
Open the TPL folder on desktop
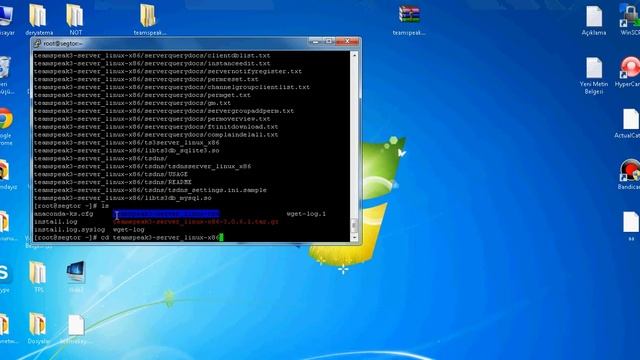[x=38, y=277]
